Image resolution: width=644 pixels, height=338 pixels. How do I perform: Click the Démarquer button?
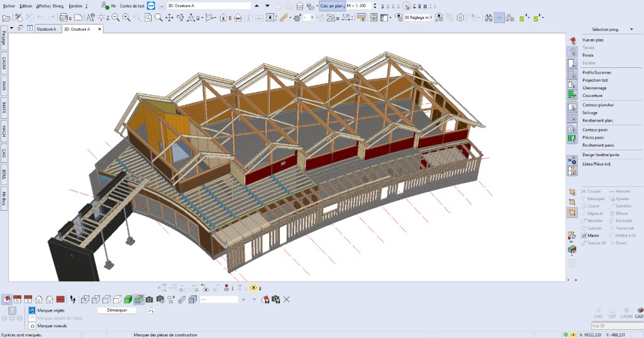[117, 310]
